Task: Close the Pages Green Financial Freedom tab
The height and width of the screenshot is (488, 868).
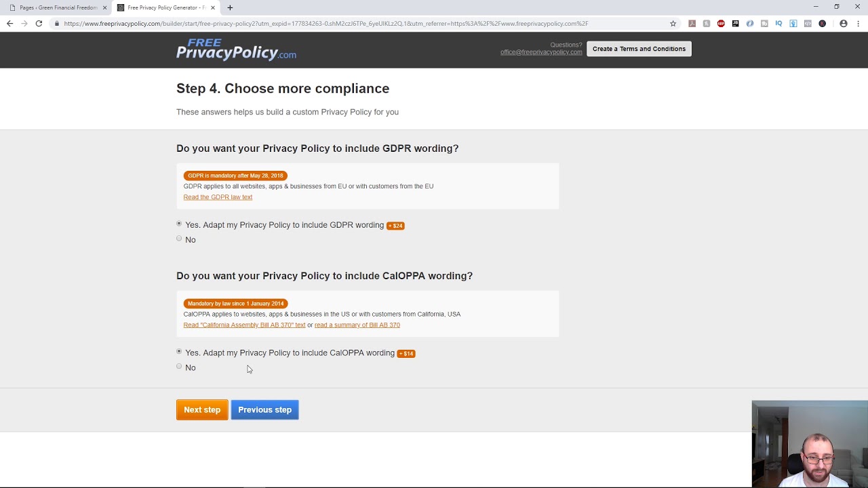Action: tap(104, 7)
